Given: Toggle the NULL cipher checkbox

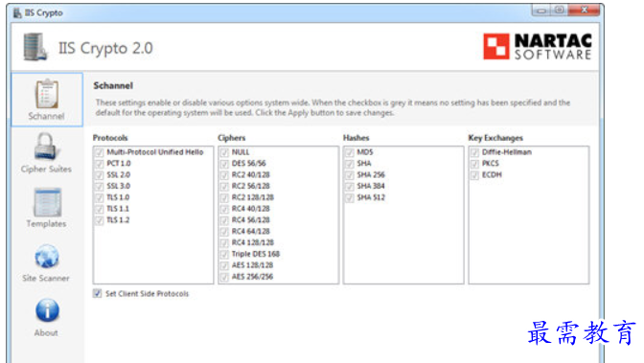Looking at the screenshot, I should pos(224,152).
